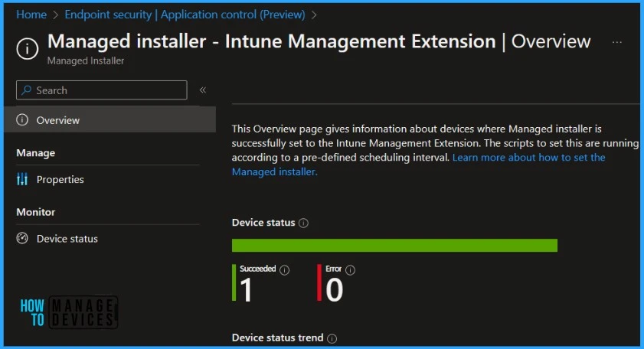The width and height of the screenshot is (644, 349).
Task: Click info icon next to Error
Action: point(350,269)
